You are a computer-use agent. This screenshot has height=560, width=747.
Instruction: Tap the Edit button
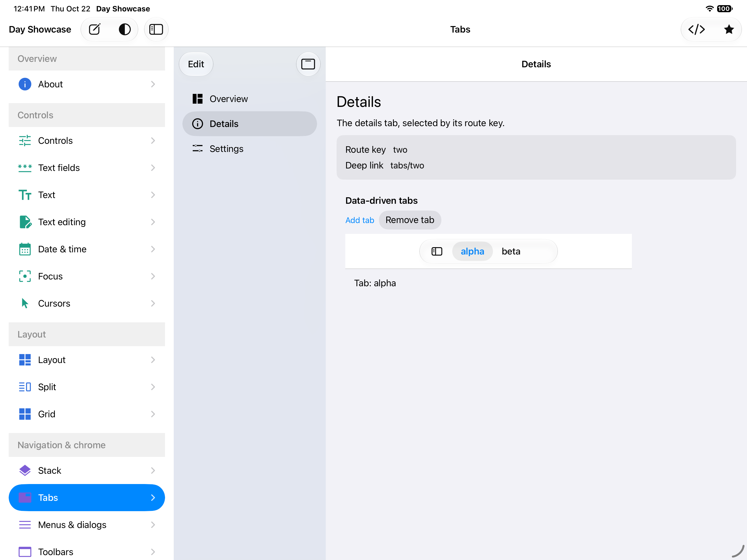click(x=196, y=64)
